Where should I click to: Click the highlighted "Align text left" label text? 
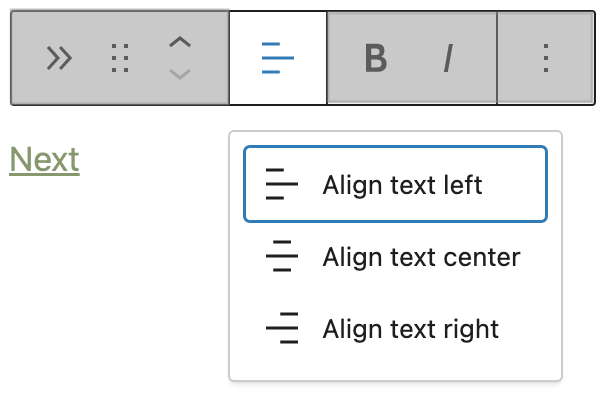pyautogui.click(x=402, y=185)
